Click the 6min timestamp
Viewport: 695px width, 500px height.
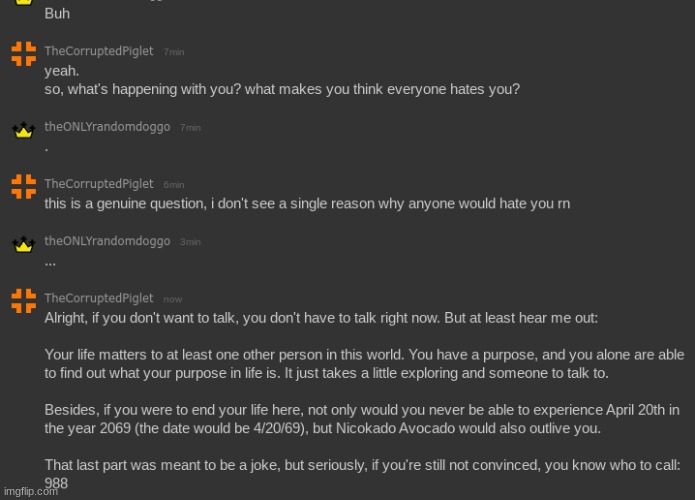[174, 185]
